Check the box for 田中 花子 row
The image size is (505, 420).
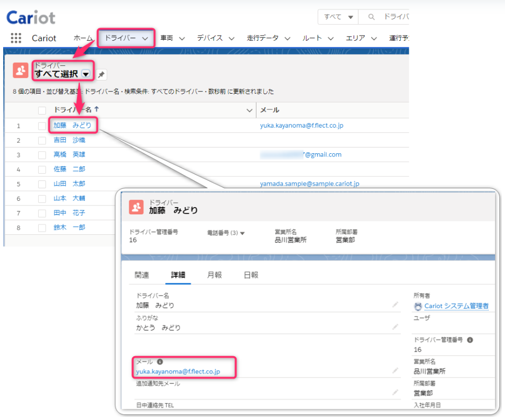coord(42,213)
